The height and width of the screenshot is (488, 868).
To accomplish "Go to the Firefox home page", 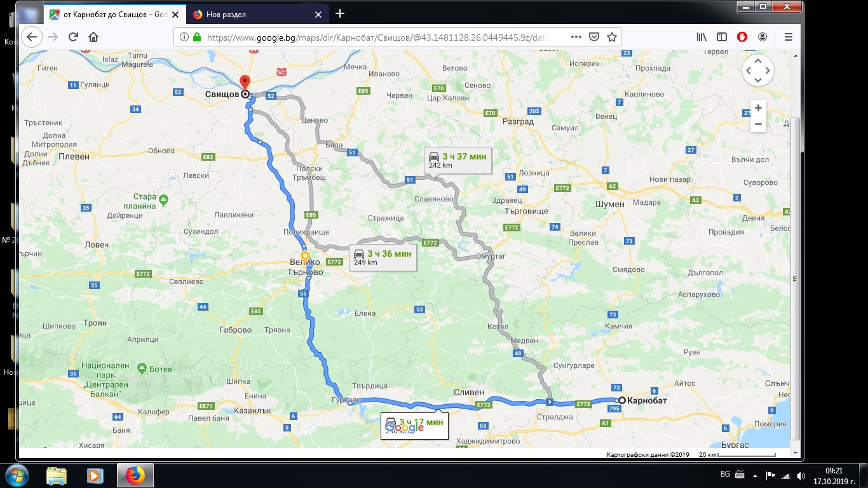I will click(x=93, y=37).
